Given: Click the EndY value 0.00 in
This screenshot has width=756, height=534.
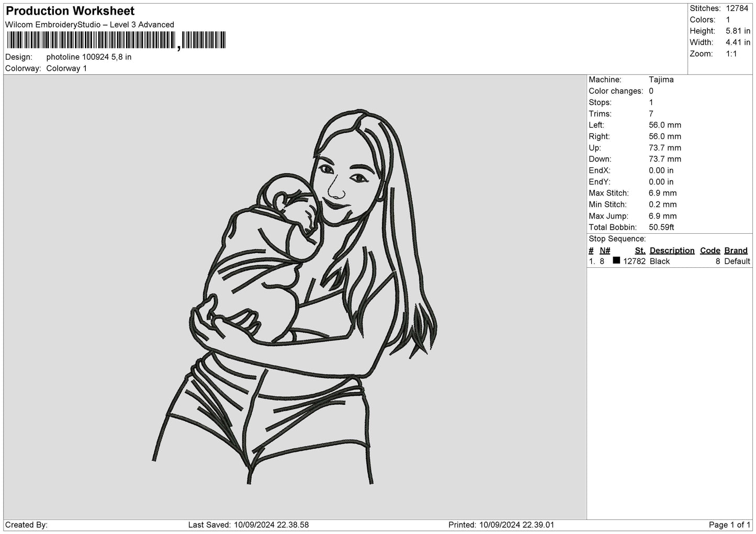Looking at the screenshot, I should point(661,182).
